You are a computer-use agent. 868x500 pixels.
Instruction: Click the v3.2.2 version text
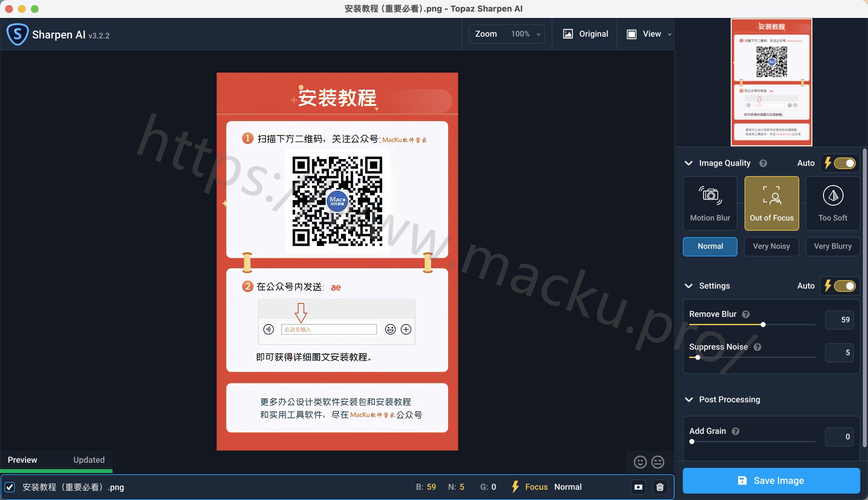(x=99, y=36)
